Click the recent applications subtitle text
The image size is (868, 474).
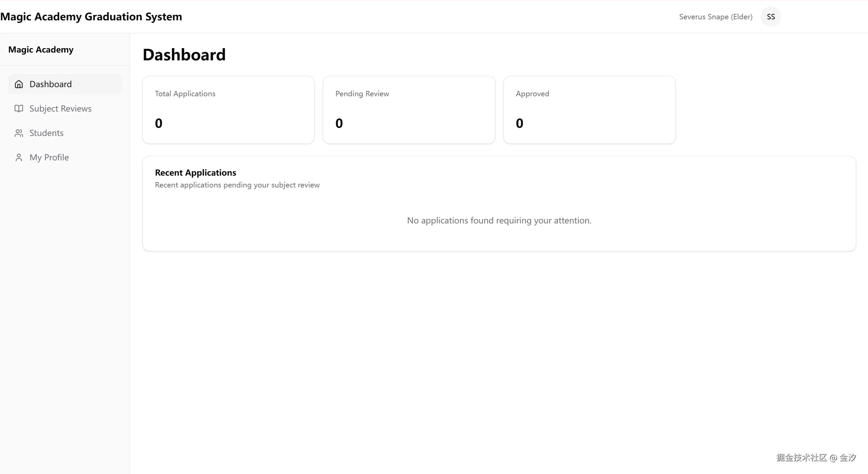pyautogui.click(x=237, y=185)
